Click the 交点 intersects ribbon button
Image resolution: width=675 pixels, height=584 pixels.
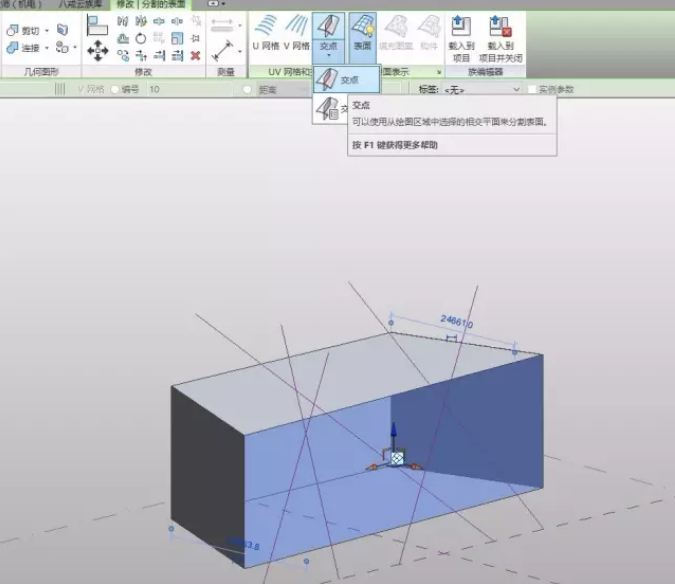point(328,26)
